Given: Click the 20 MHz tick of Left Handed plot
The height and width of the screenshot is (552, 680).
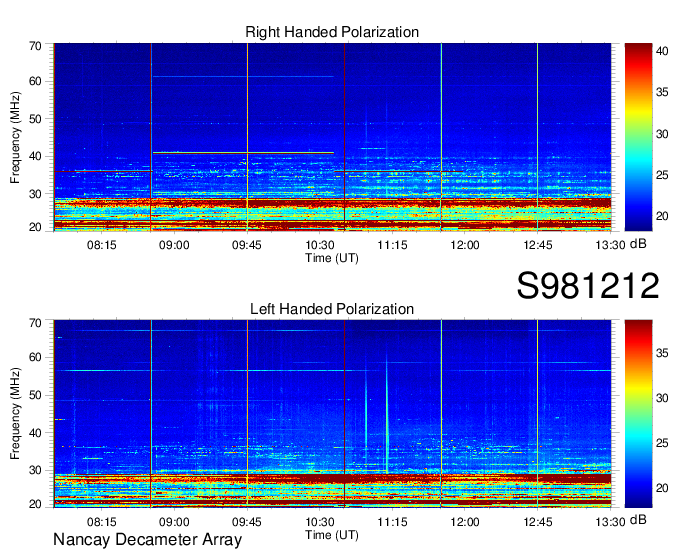Looking at the screenshot, I should coord(36,504).
